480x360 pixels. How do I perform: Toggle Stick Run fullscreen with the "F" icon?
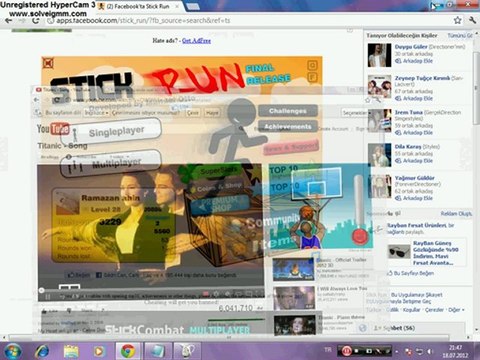312,78
